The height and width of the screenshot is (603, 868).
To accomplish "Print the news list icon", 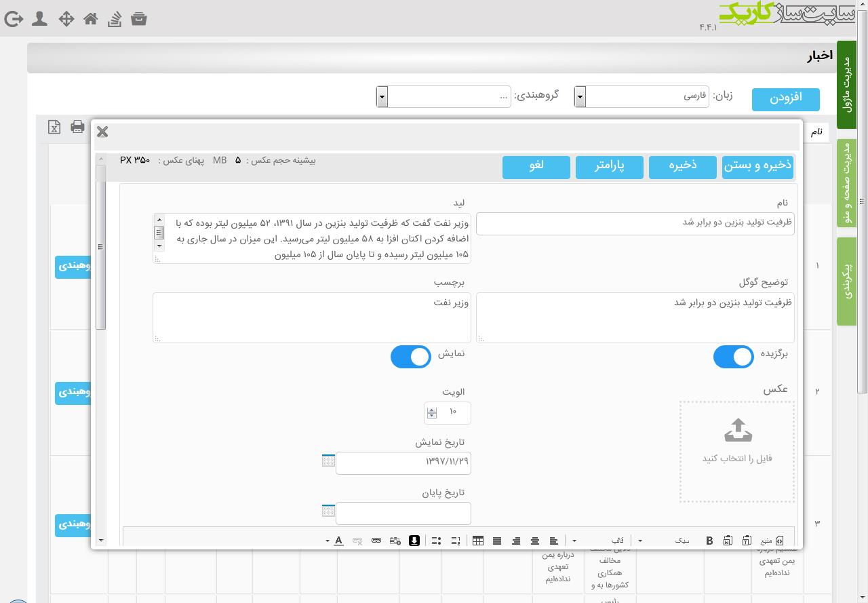I will 77,127.
